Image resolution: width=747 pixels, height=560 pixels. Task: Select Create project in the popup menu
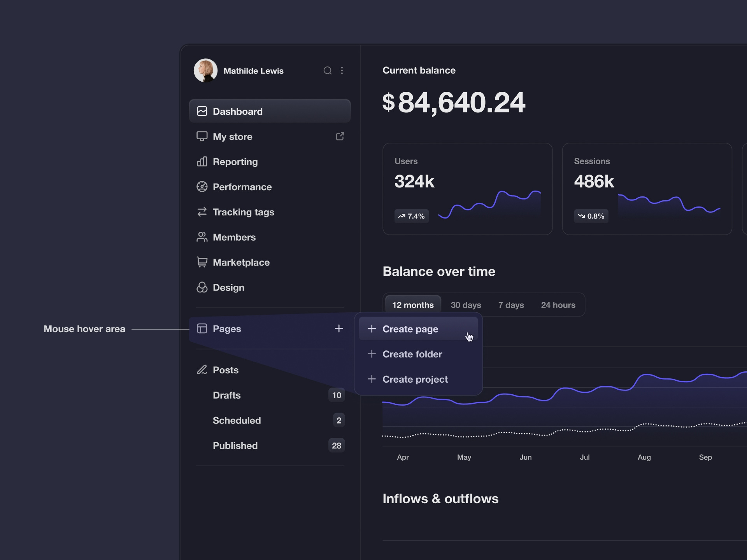(415, 379)
